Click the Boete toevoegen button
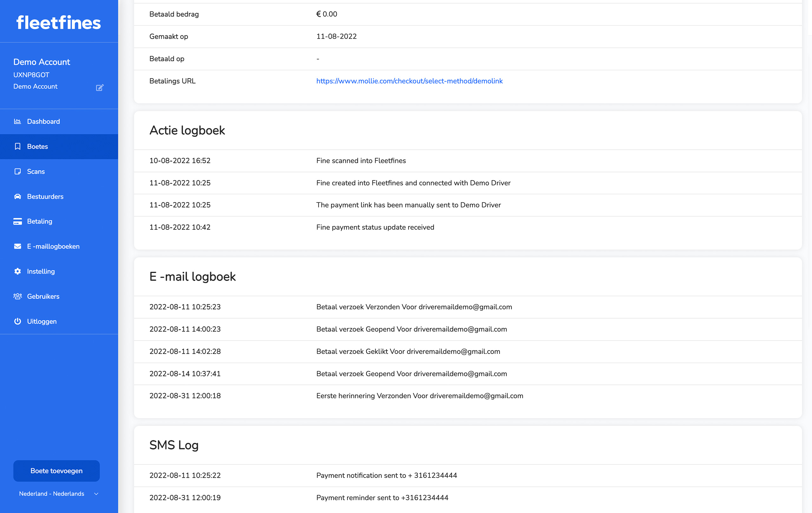The image size is (812, 513). (x=56, y=470)
